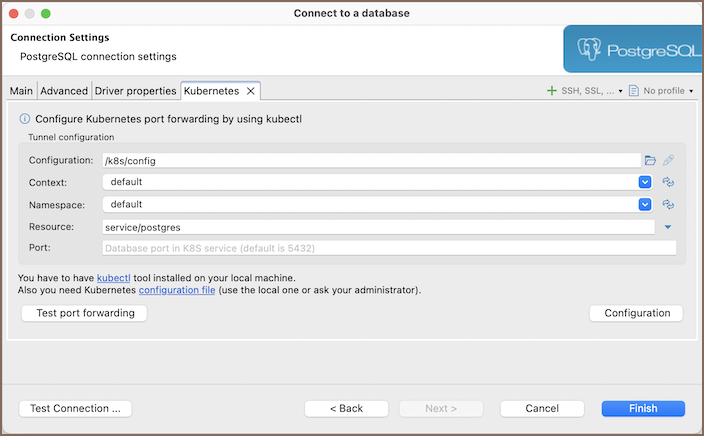Screen dimensions: 704x436
Task: Click the info icon beside Configure Kubernetes text
Action: pyautogui.click(x=25, y=119)
